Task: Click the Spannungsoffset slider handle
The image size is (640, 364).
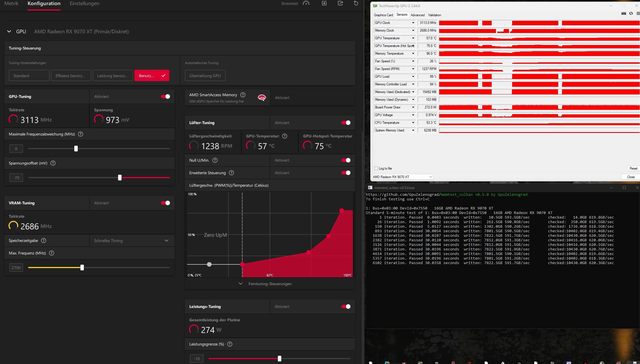Action: pyautogui.click(x=120, y=178)
